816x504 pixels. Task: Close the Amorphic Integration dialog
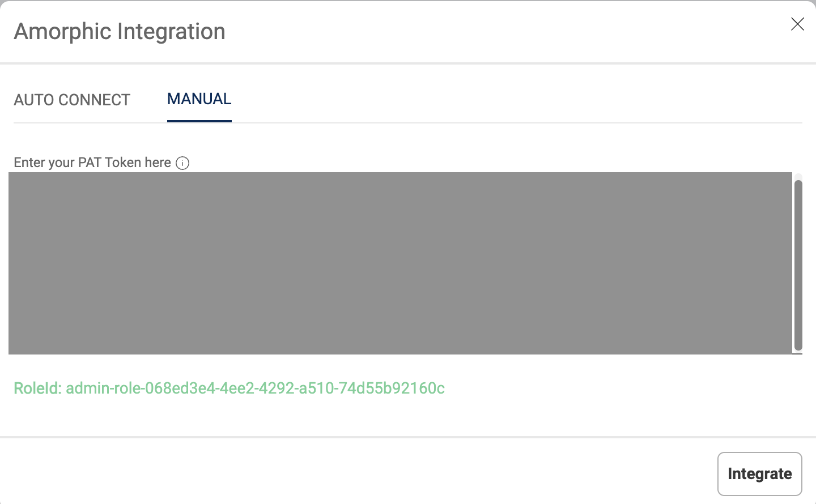[797, 24]
